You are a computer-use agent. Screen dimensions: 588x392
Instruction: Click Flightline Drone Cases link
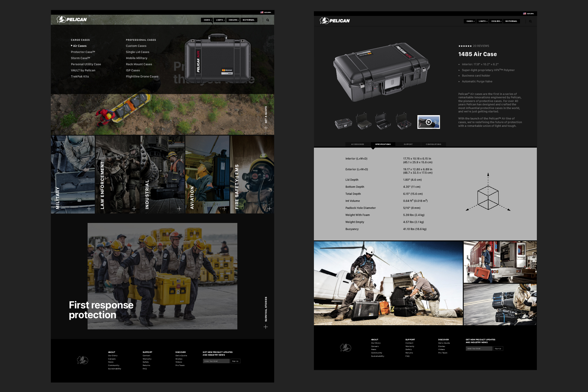point(142,77)
